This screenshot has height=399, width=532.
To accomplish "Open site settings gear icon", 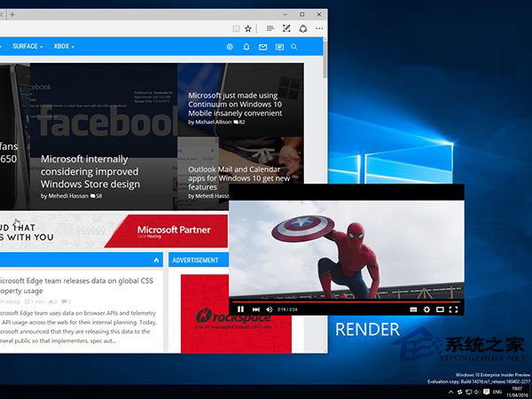I will click(230, 47).
